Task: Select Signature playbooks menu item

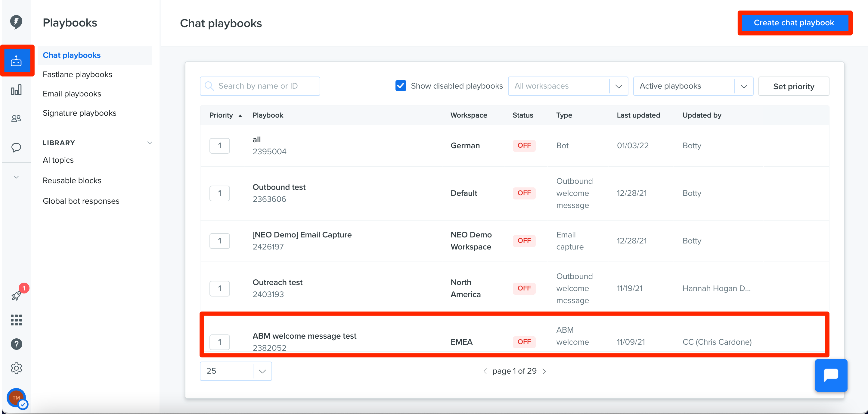Action: coord(79,113)
